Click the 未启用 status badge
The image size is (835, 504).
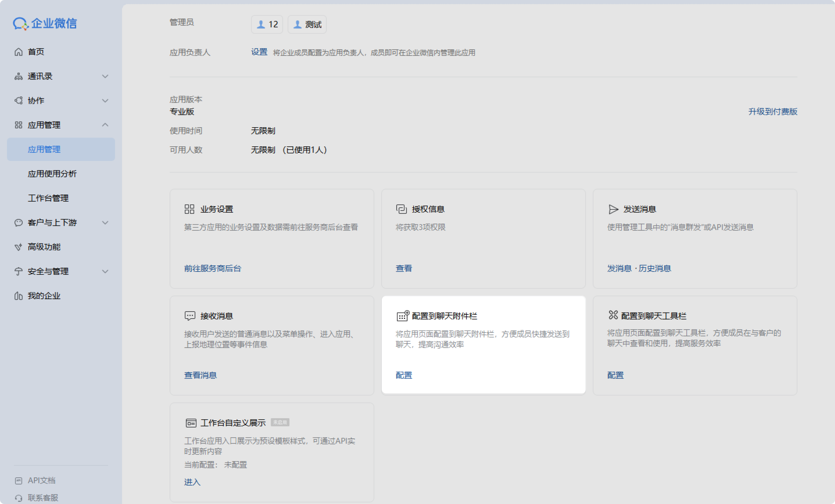[x=280, y=422]
